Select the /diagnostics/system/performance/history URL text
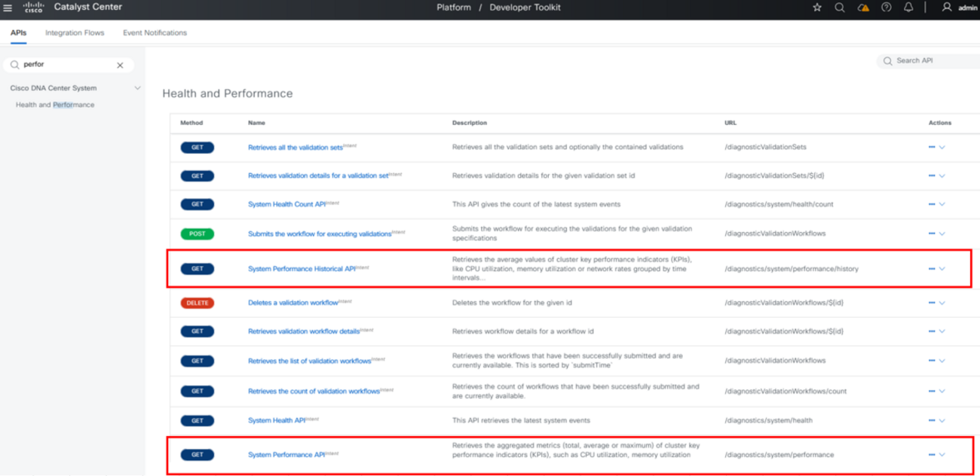980x476 pixels. click(x=792, y=269)
